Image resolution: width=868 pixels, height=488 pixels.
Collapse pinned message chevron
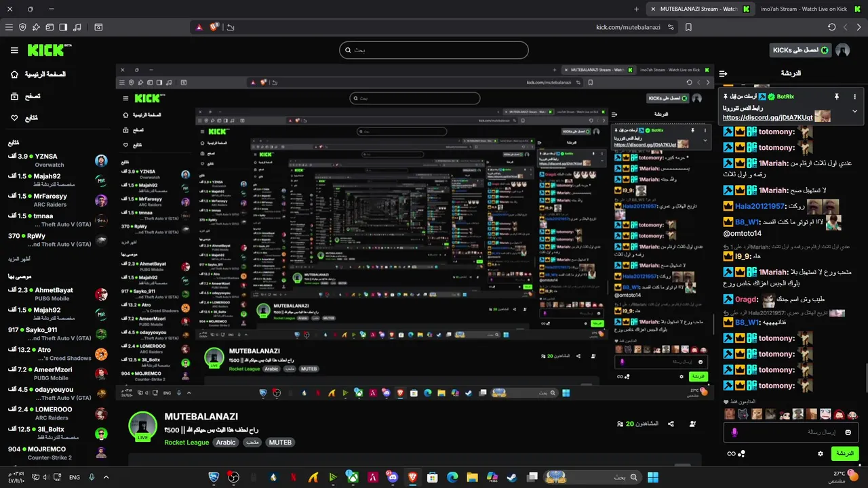tap(854, 111)
